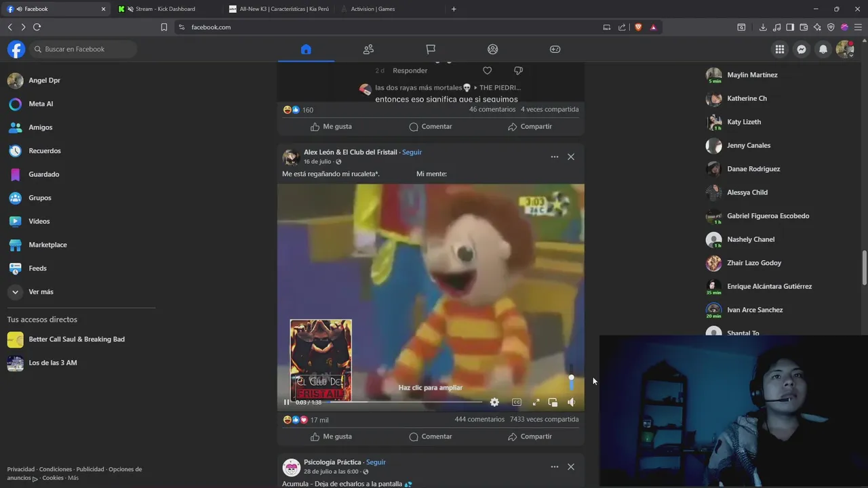868x488 pixels.
Task: Open video settings gear
Action: tap(494, 403)
